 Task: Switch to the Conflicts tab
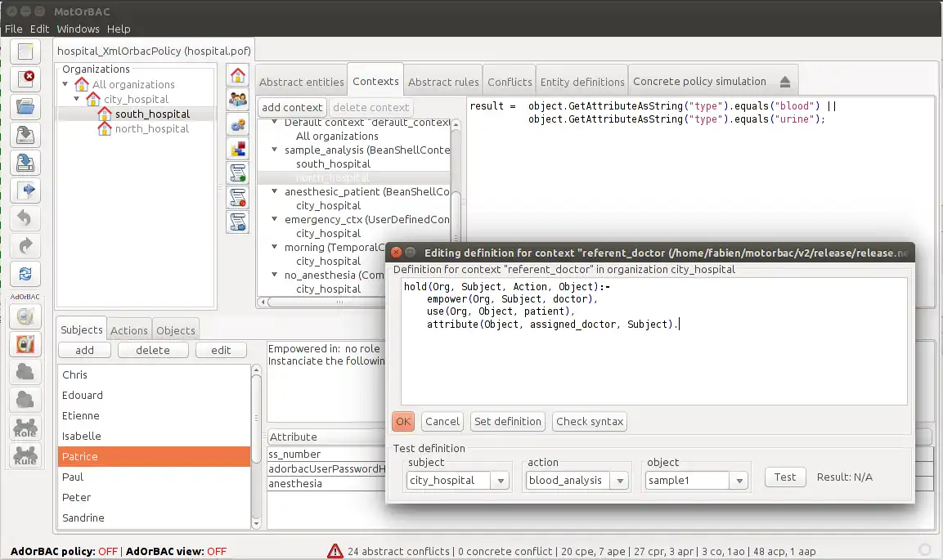point(510,82)
